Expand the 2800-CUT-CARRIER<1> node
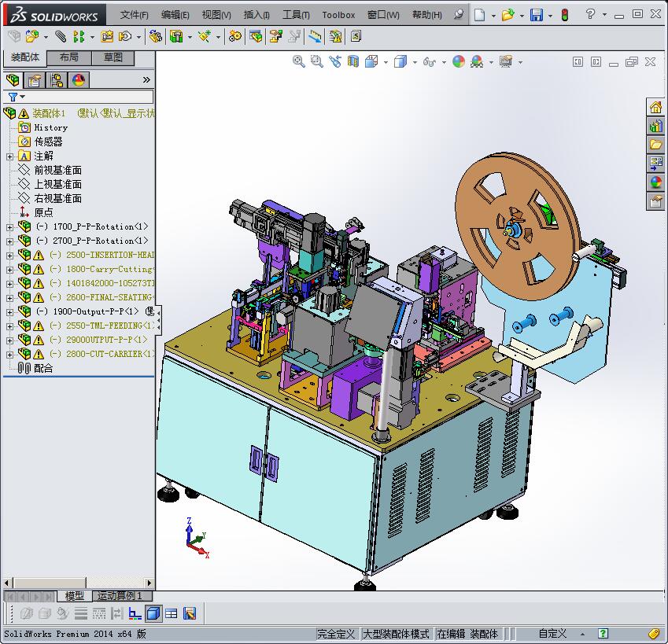Viewport: 668px width, 644px height. pos(9,355)
